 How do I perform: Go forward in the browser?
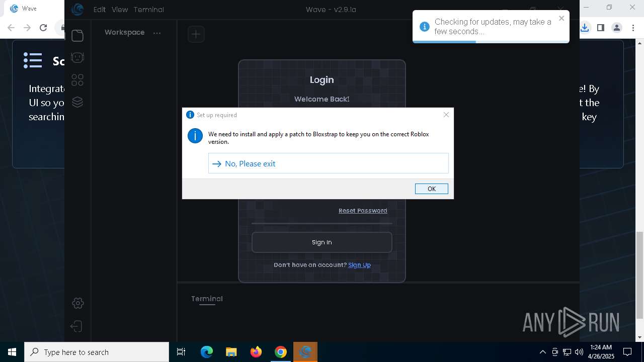pos(27,28)
